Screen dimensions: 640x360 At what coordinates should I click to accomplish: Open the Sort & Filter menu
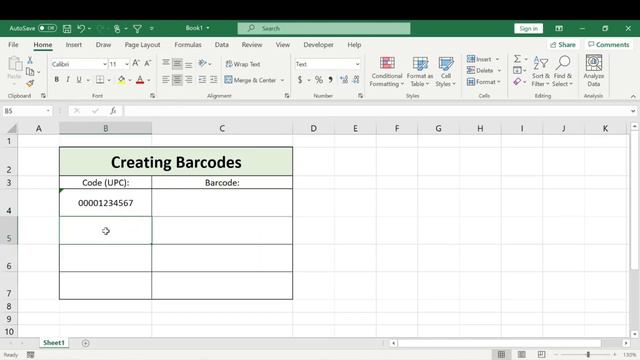(541, 72)
